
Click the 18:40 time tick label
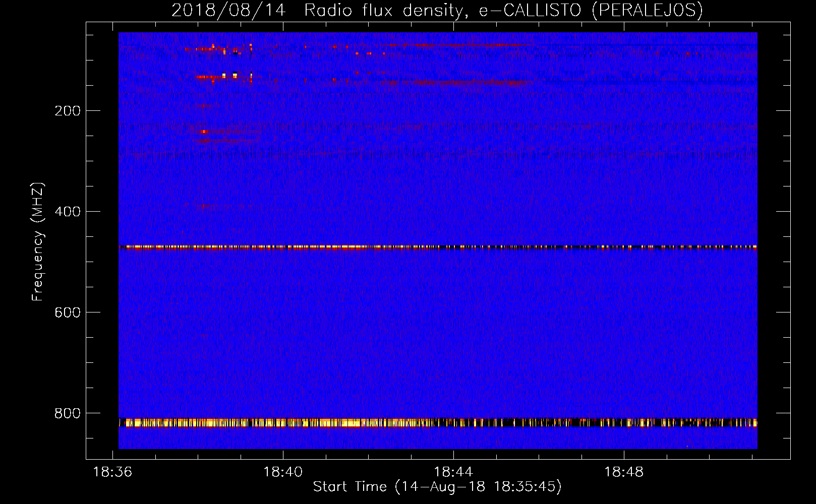(x=283, y=472)
